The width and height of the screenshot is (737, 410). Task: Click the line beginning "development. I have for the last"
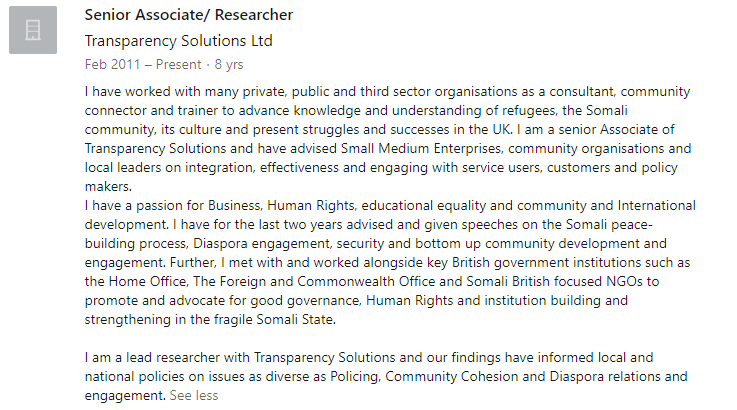point(368,224)
